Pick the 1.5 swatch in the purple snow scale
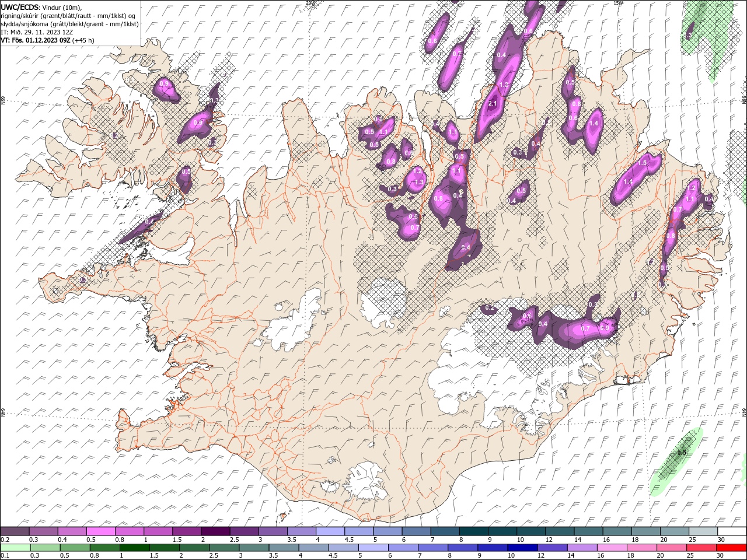This screenshot has width=747, height=560. (x=187, y=531)
